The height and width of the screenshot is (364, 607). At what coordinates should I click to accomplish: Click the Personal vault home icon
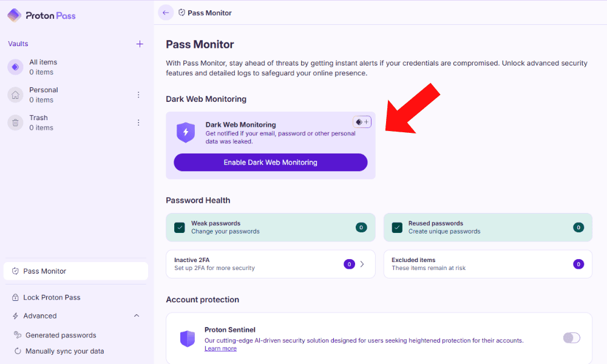(x=15, y=95)
